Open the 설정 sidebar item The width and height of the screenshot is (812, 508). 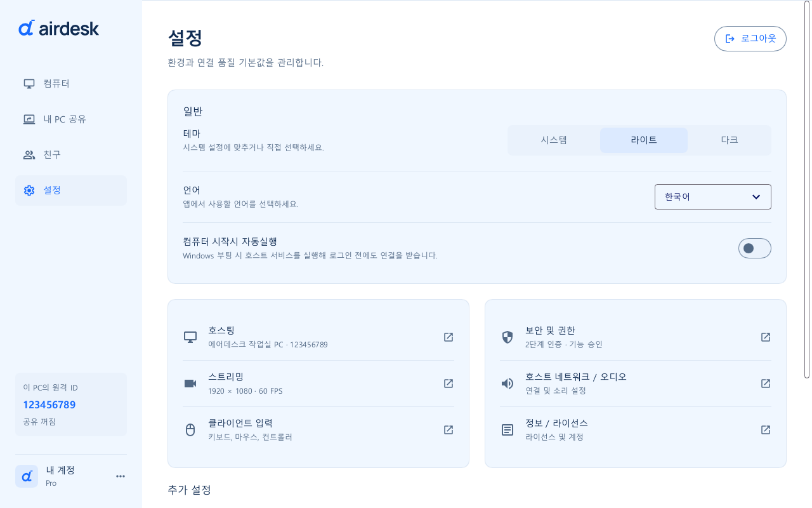[71, 190]
